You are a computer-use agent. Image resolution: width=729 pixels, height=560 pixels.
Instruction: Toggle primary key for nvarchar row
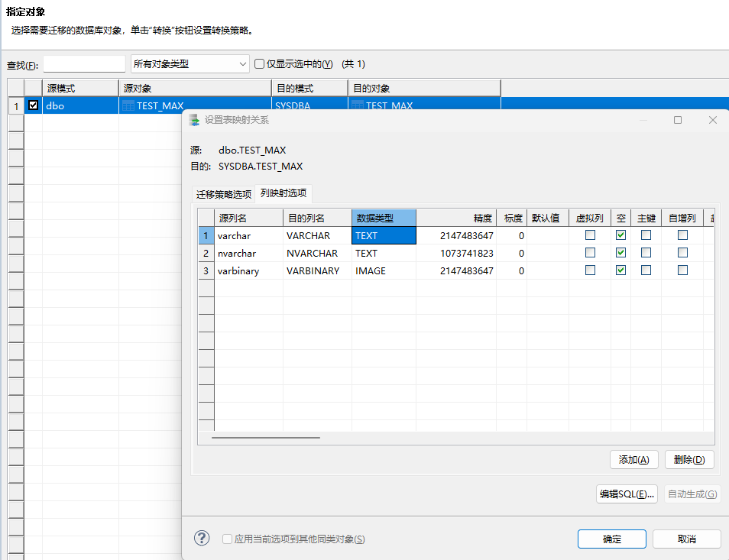click(x=646, y=253)
